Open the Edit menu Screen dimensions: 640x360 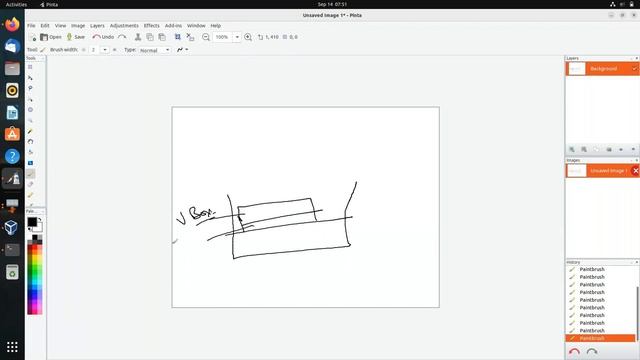(45, 26)
